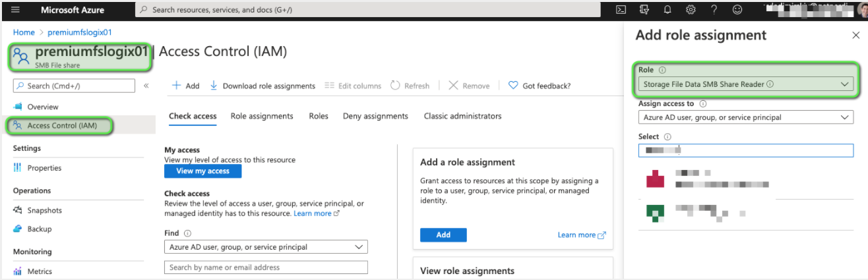Open Cloud Shell from top bar
This screenshot has width=868, height=280.
click(x=621, y=10)
